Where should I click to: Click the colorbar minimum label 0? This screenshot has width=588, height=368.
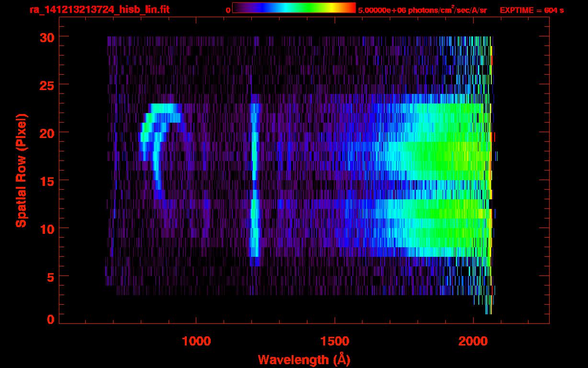click(x=228, y=10)
